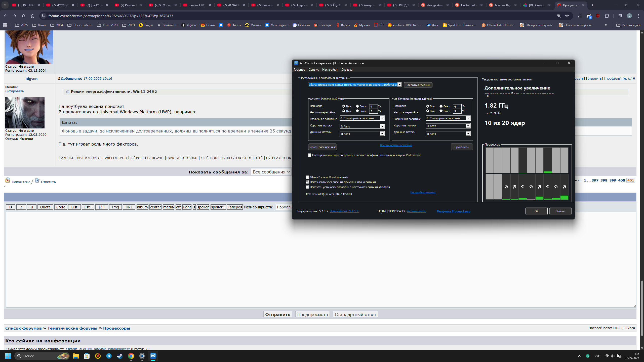Open Telegram from the taskbar
Image resolution: width=644 pixels, height=362 pixels.
point(109,356)
